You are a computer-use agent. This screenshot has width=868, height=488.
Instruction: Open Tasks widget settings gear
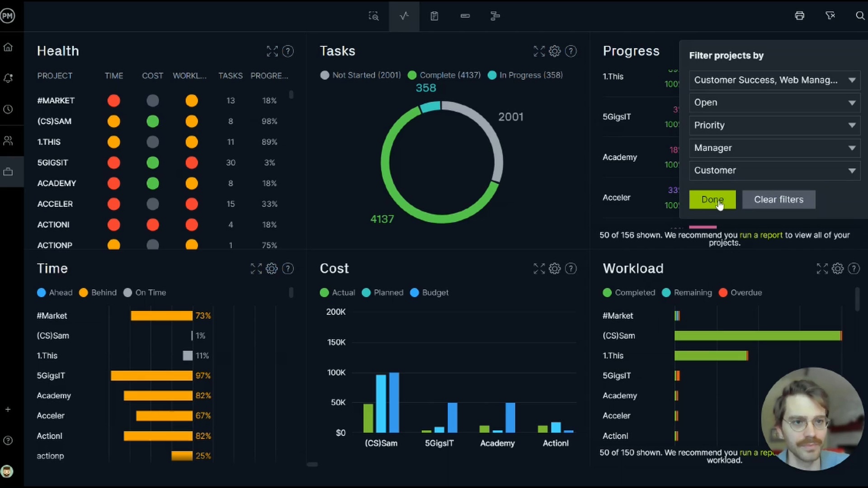point(555,51)
